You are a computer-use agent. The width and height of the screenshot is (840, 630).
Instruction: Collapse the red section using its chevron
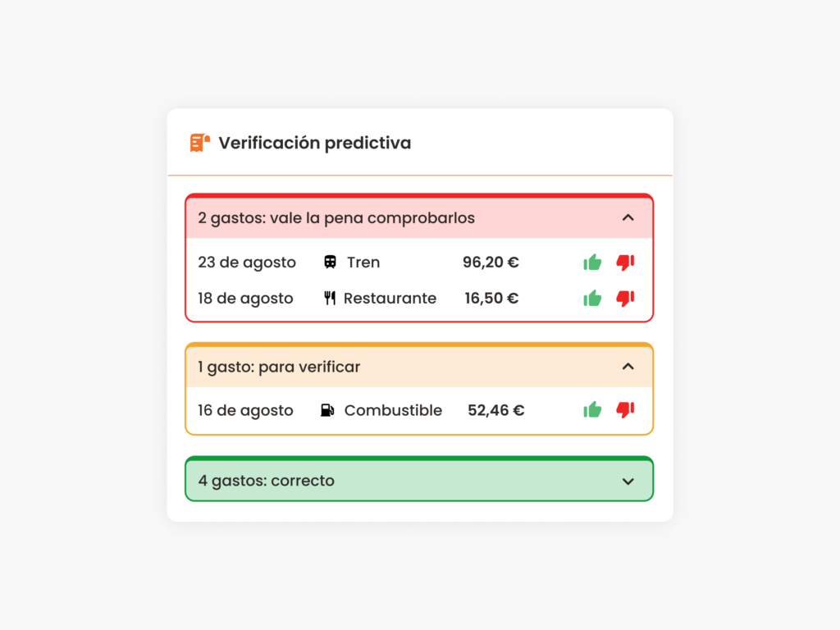point(628,217)
